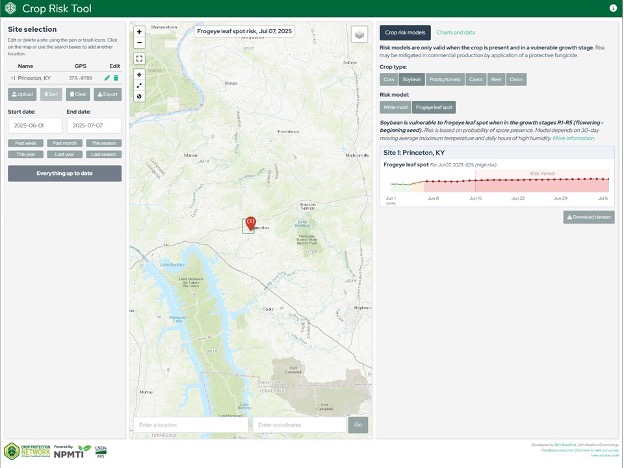Select Corn crop type
The image size is (624, 468).
coord(389,78)
